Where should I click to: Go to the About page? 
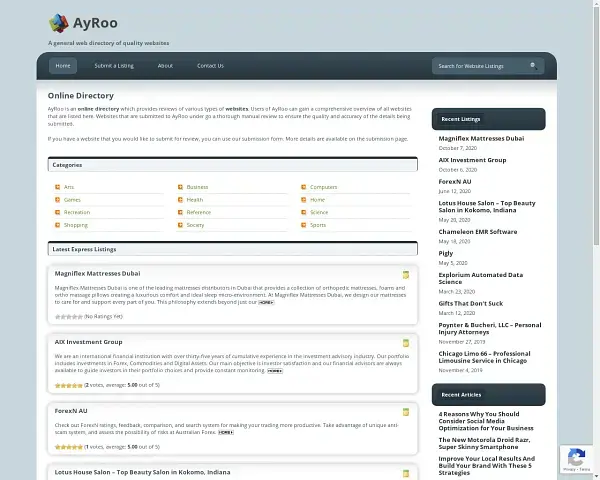coord(165,66)
